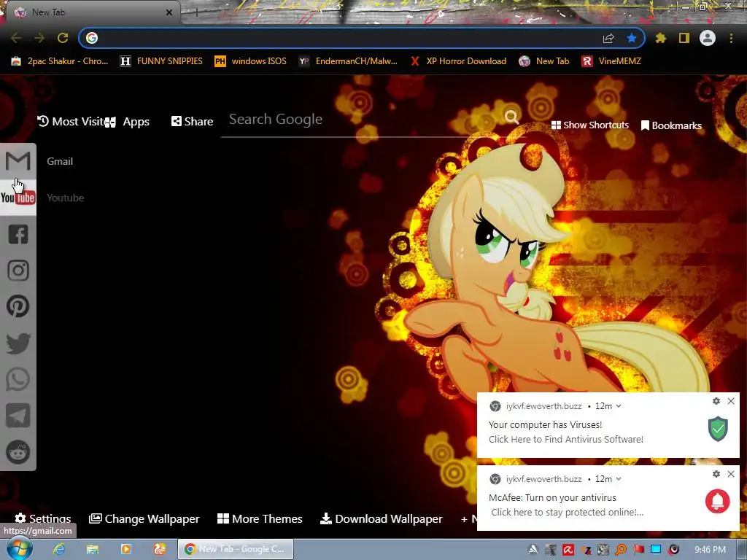Dismiss the 'Your computer has Viruses' notification
Screen dimensions: 747x560
731,401
